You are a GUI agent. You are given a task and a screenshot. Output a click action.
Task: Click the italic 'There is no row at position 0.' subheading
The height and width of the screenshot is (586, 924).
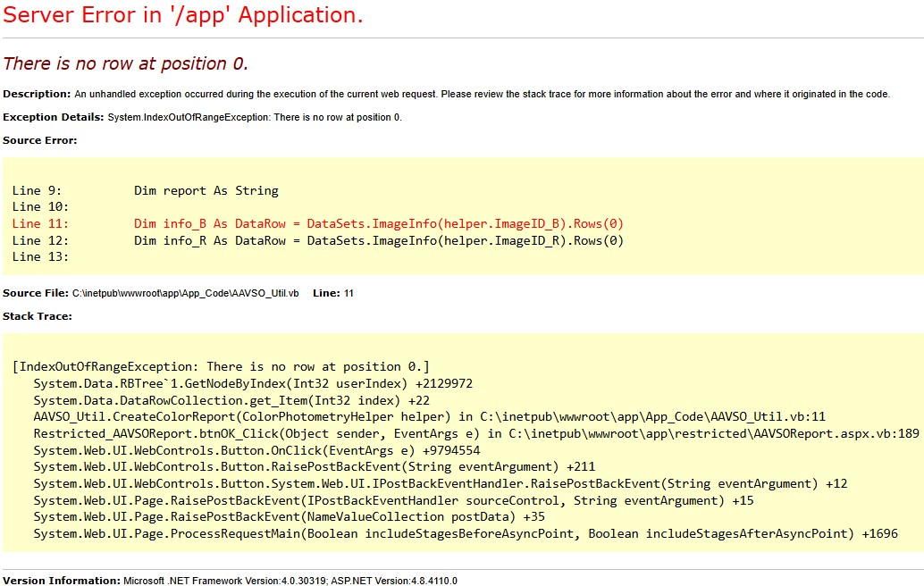[x=125, y=63]
